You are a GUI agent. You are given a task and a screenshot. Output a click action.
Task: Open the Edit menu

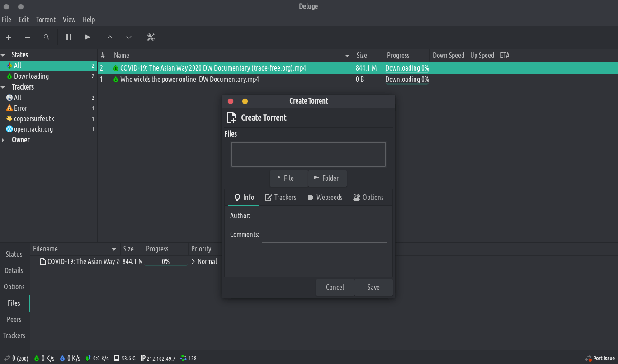coord(24,19)
